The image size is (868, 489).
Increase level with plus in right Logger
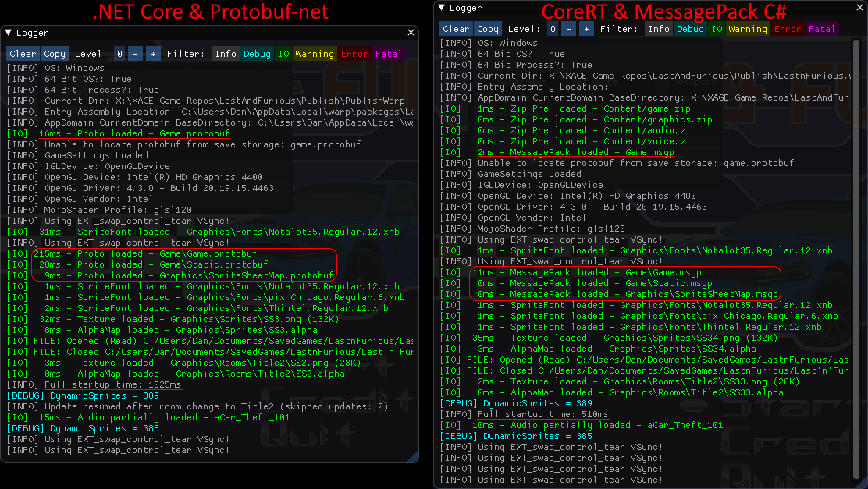click(586, 29)
